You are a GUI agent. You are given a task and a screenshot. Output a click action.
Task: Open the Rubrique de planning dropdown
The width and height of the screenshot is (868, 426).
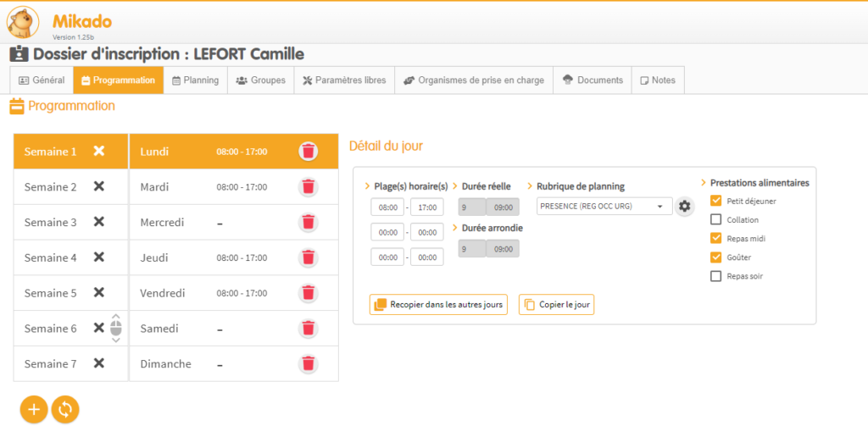click(x=604, y=206)
